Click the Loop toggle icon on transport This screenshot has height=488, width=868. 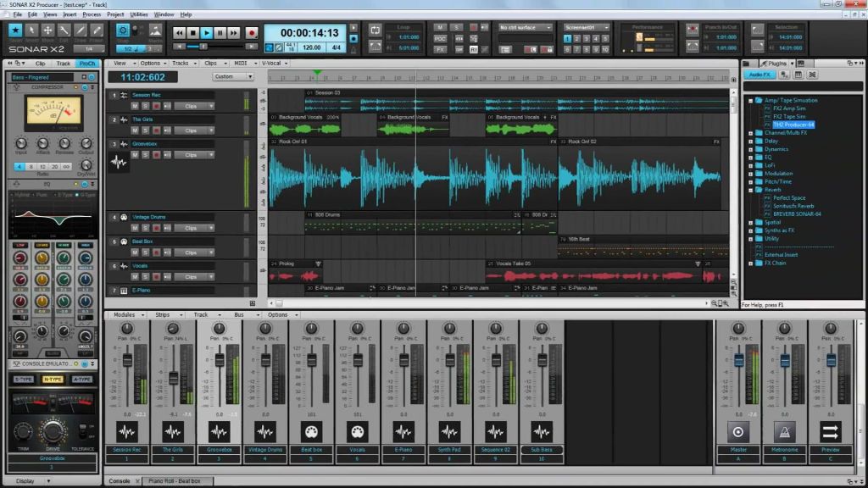tap(376, 29)
